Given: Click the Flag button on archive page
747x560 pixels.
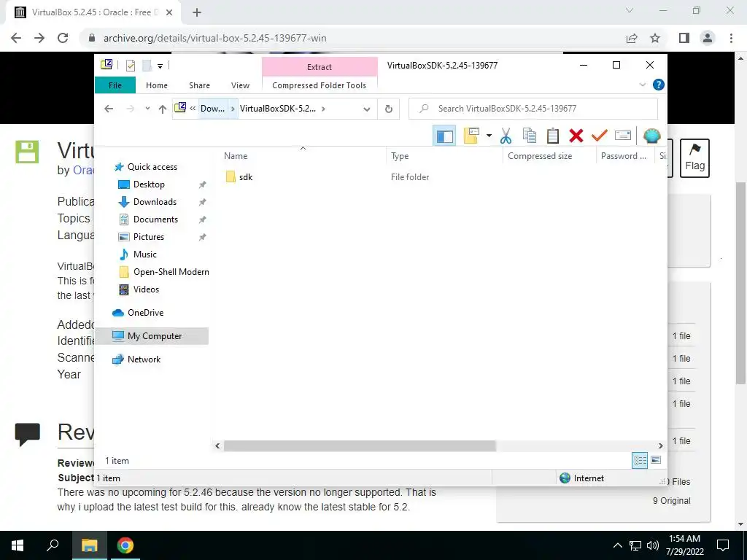Looking at the screenshot, I should pyautogui.click(x=694, y=158).
